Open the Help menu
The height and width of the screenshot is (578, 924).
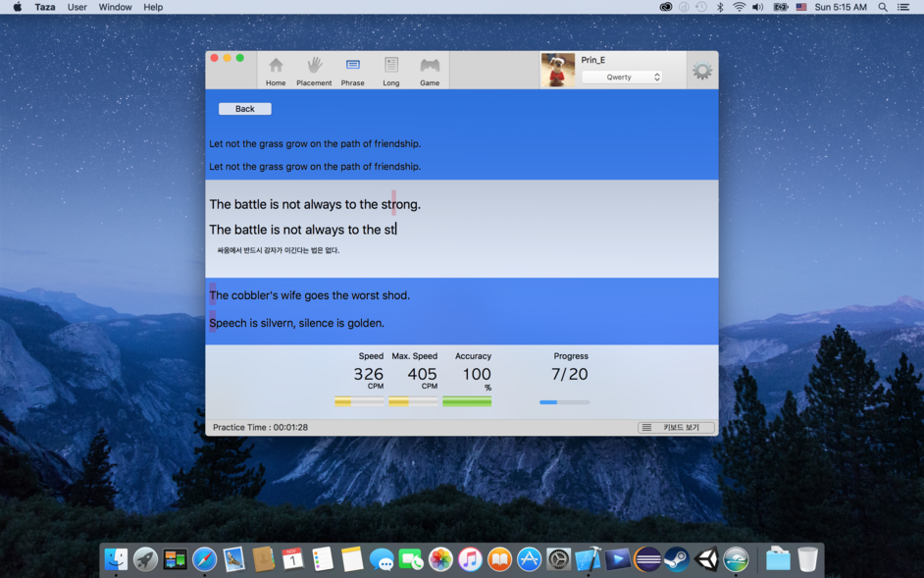(153, 7)
